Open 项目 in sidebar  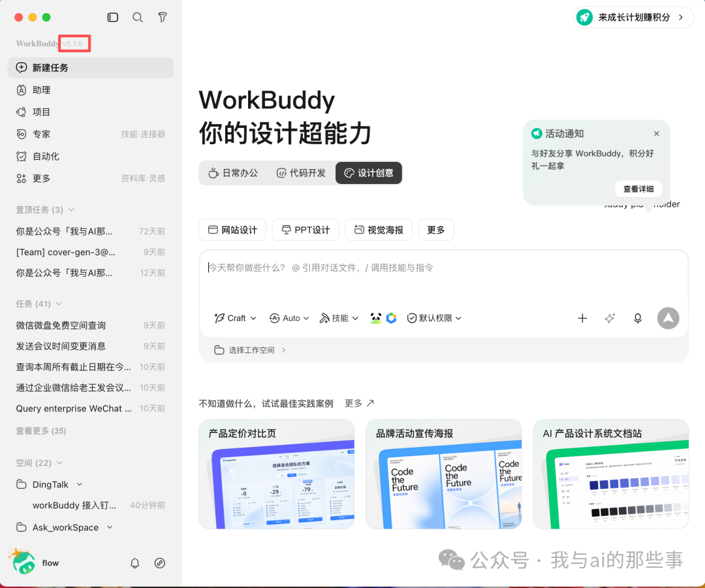90,112
